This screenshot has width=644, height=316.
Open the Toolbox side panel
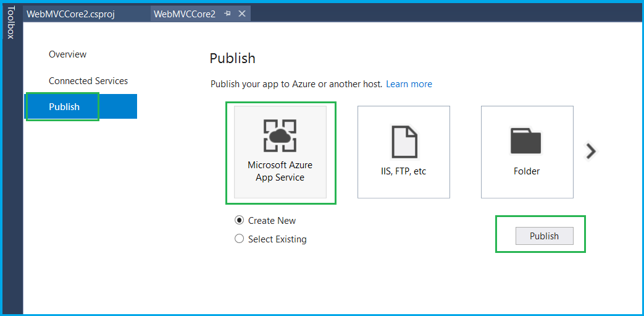11,22
